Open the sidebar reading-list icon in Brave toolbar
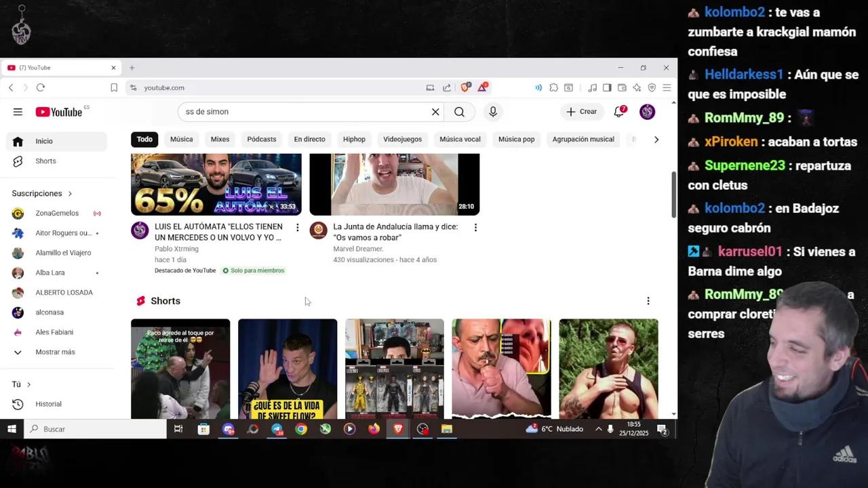The image size is (868, 488). pos(607,87)
